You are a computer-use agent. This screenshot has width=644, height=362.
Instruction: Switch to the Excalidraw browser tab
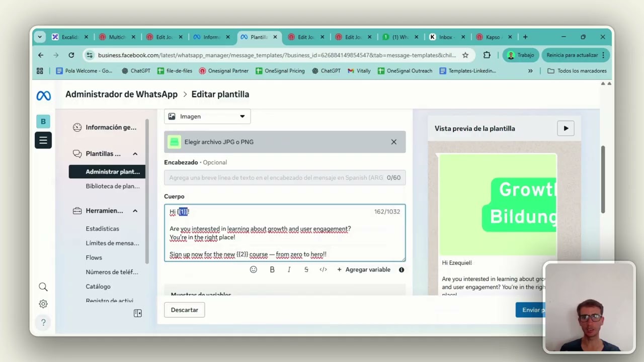click(69, 37)
